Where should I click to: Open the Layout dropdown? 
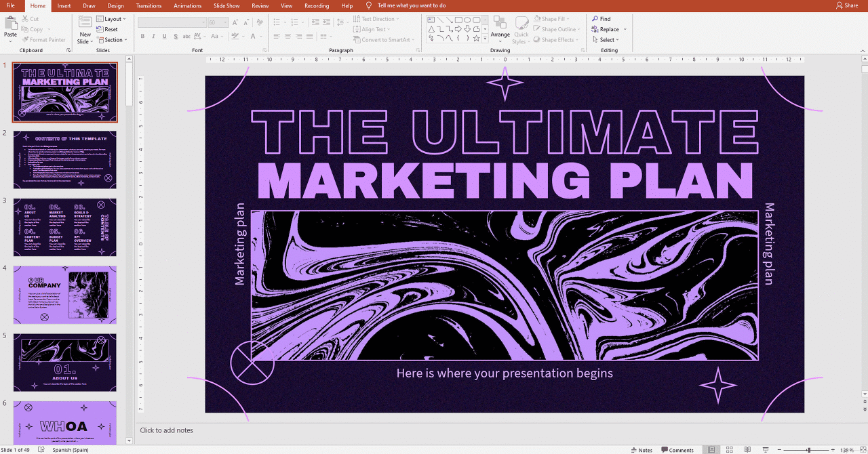coord(111,19)
